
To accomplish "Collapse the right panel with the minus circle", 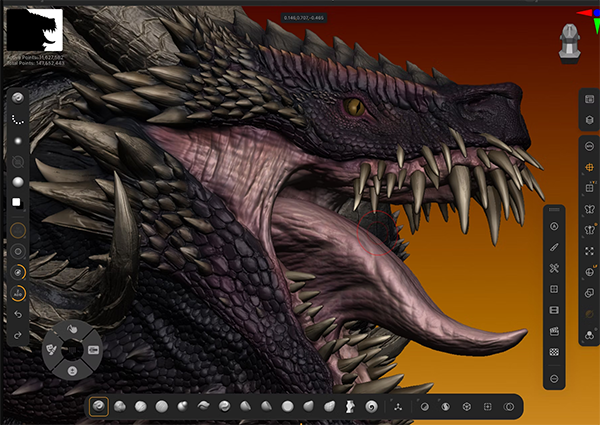I will coord(554,379).
